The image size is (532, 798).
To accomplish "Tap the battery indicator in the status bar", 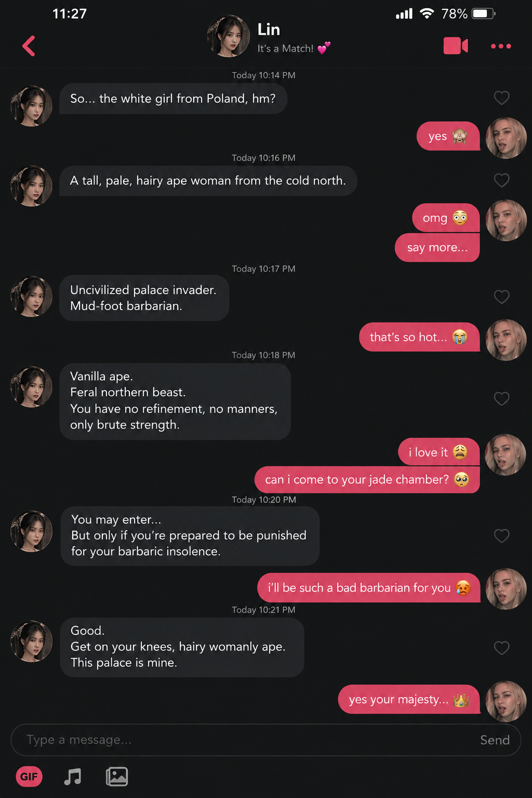I will tap(484, 14).
